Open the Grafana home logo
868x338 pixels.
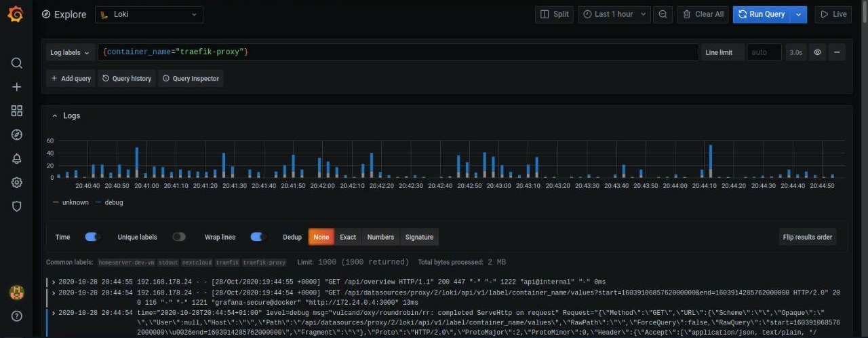tap(16, 14)
